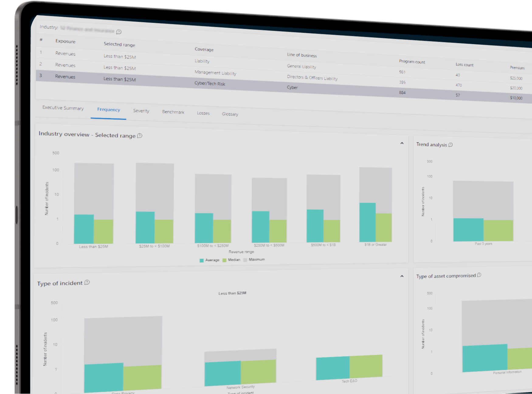Click the average bar for $1B or Greater

[367, 222]
